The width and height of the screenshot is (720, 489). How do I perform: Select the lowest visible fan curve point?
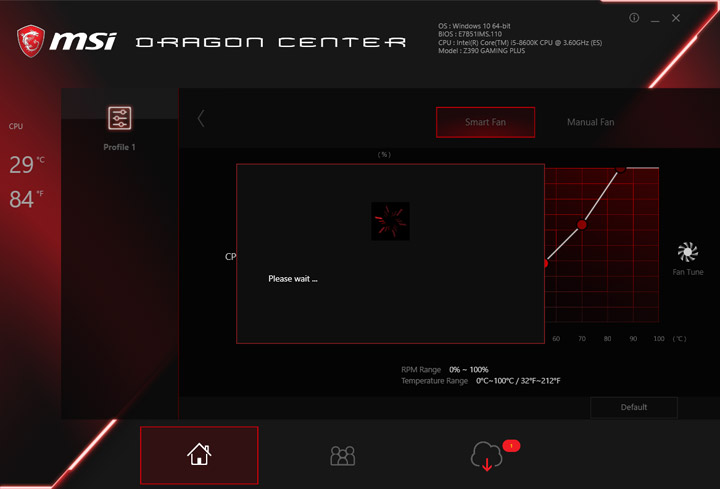click(x=546, y=263)
